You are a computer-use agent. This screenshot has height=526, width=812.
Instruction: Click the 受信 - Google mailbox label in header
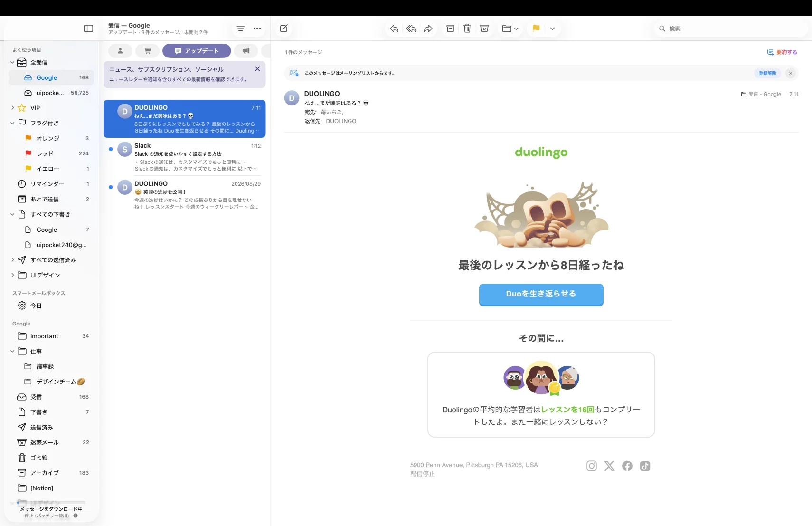(x=761, y=94)
